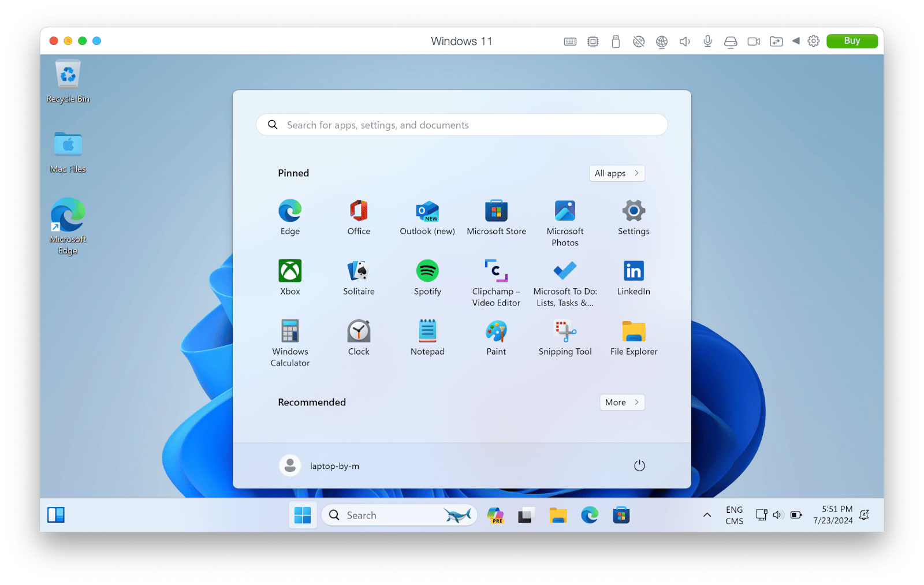Image resolution: width=924 pixels, height=585 pixels.
Task: Expand hidden system tray icons chevron
Action: 707,515
